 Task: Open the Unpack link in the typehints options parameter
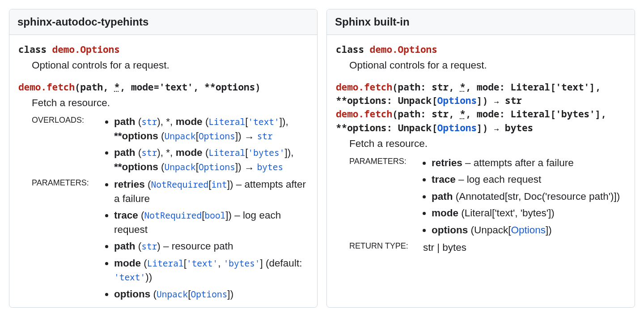(172, 294)
